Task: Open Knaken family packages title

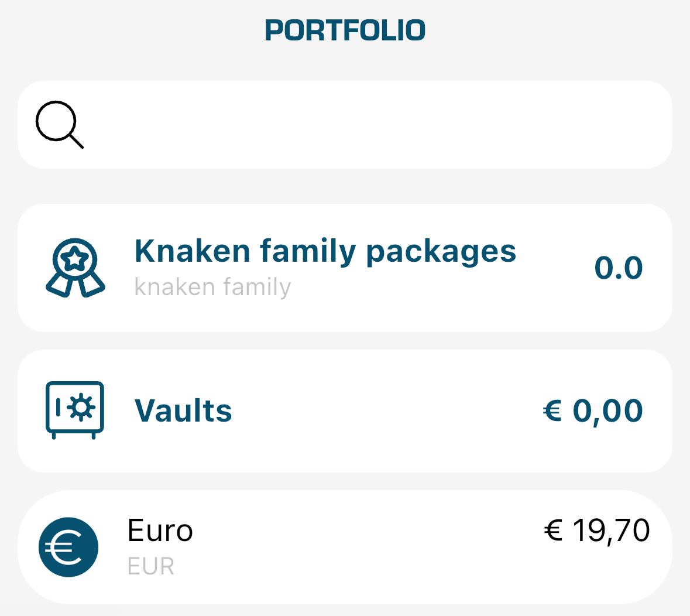Action: [325, 251]
